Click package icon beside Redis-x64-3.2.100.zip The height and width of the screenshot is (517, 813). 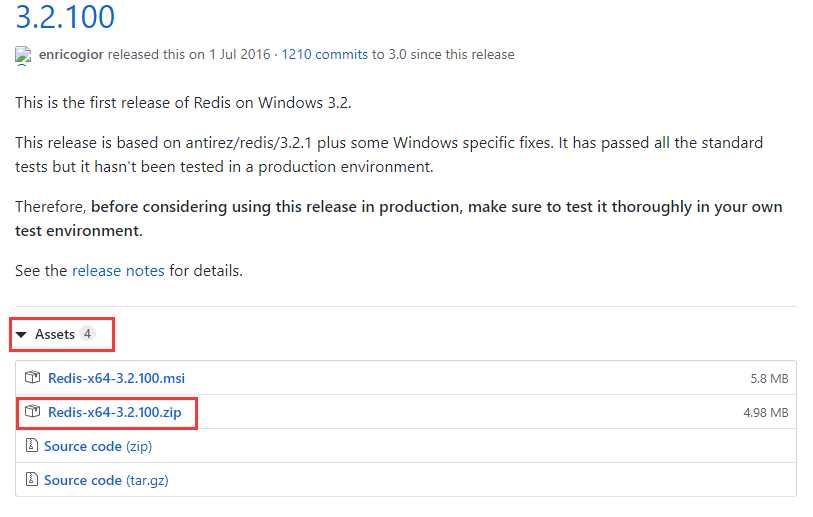pyautogui.click(x=32, y=412)
